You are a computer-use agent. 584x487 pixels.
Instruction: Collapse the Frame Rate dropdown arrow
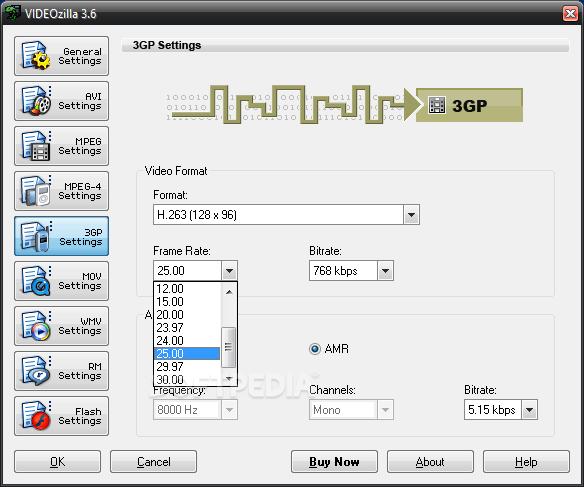click(229, 271)
